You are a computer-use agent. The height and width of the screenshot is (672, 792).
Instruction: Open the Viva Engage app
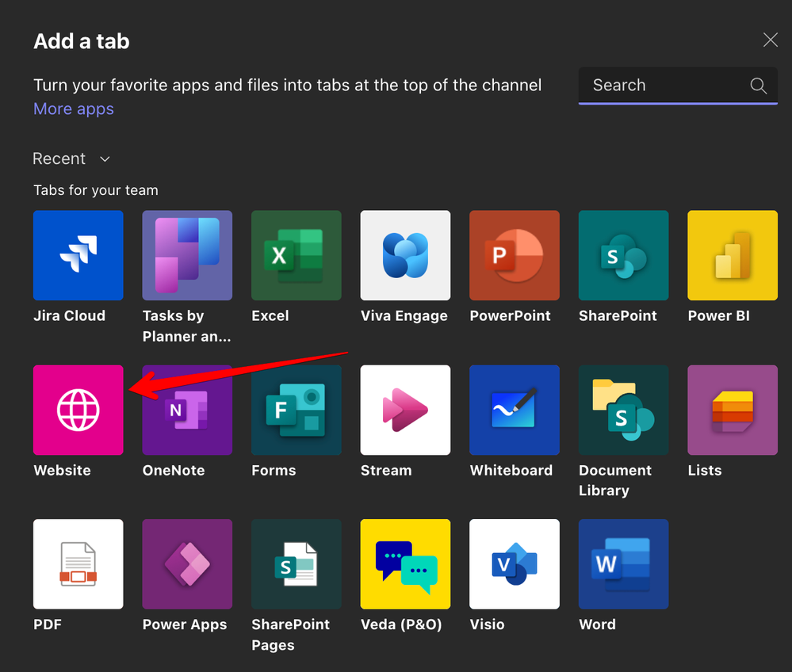click(x=406, y=255)
